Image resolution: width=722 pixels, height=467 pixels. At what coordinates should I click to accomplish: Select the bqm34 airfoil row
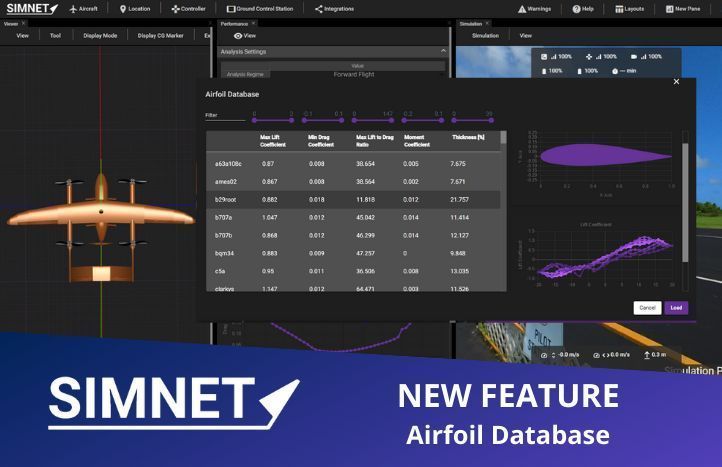(x=353, y=253)
